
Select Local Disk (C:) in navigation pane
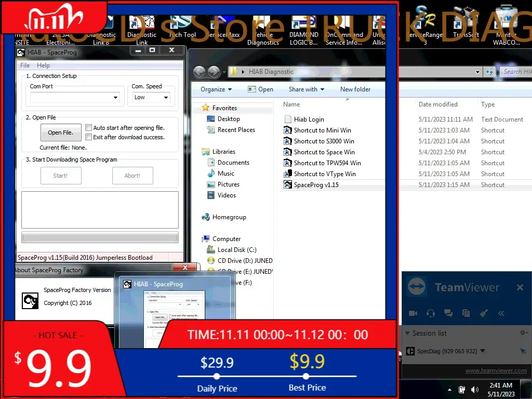pyautogui.click(x=236, y=250)
